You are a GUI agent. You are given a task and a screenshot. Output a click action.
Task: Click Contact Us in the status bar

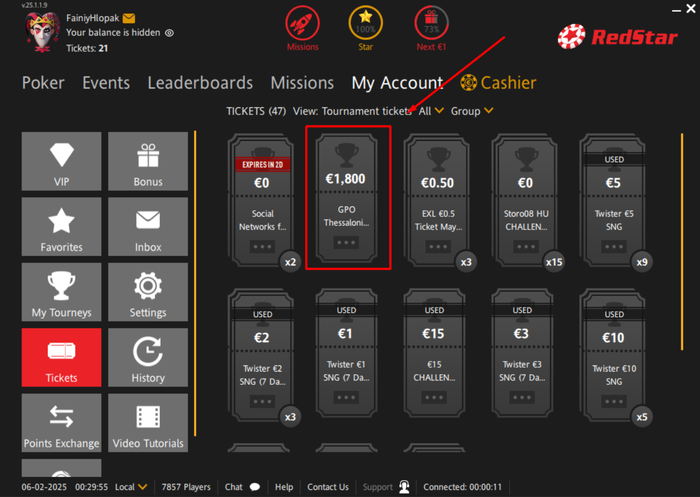tap(328, 487)
